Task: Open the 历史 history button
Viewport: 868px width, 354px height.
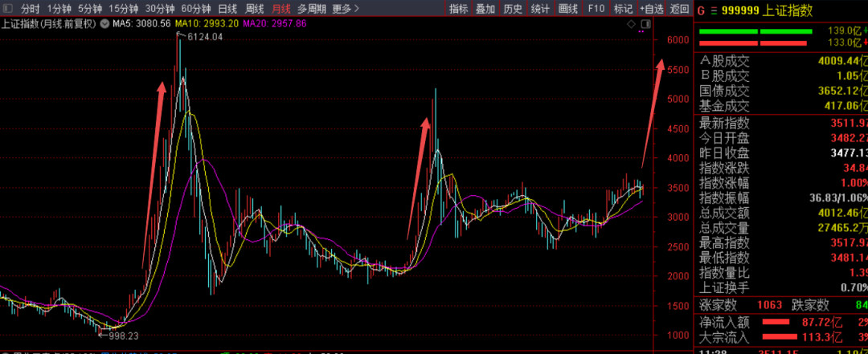Action: (x=513, y=9)
